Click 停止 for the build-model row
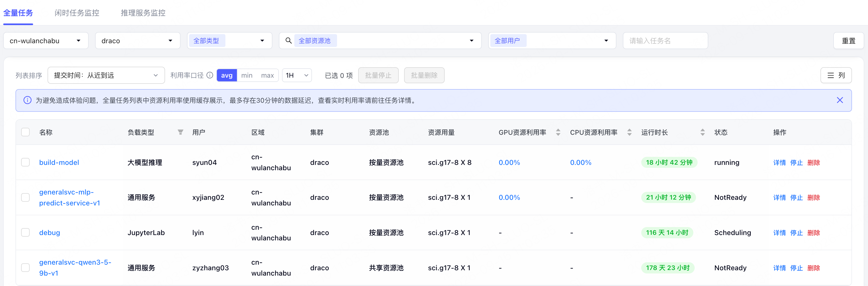The image size is (868, 286). click(x=797, y=162)
